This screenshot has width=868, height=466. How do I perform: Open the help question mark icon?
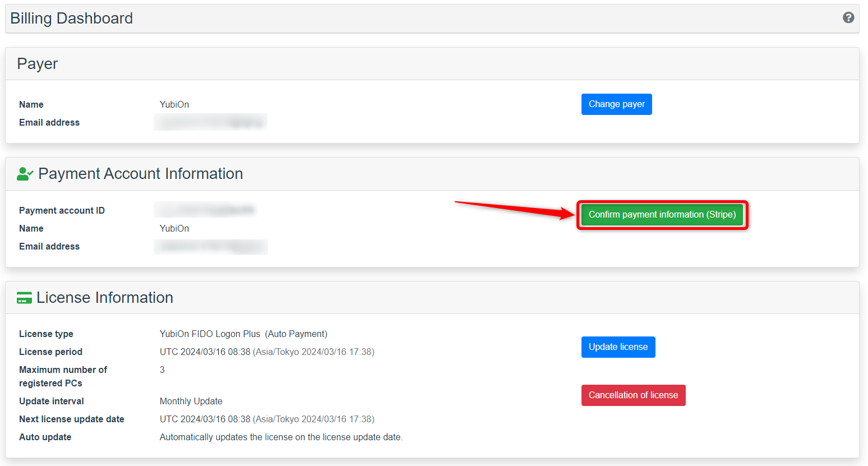[x=848, y=17]
